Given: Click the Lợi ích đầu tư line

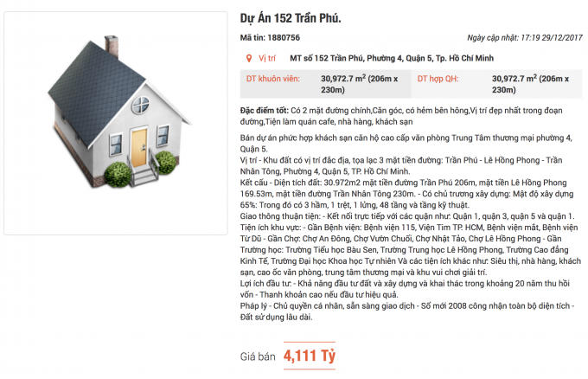Looking at the screenshot, I should pos(405,289).
